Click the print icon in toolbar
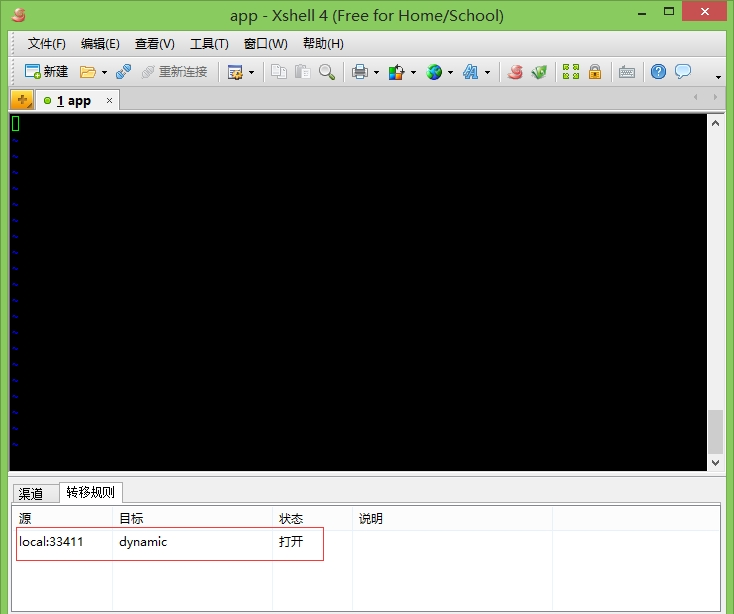The image size is (734, 614). tap(360, 72)
